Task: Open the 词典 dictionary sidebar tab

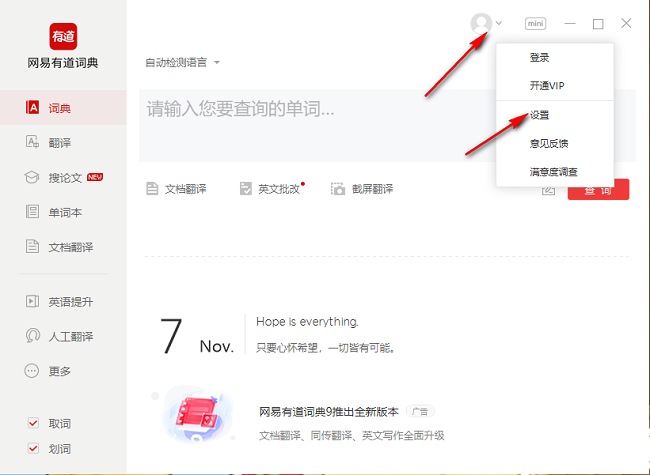Action: point(62,108)
